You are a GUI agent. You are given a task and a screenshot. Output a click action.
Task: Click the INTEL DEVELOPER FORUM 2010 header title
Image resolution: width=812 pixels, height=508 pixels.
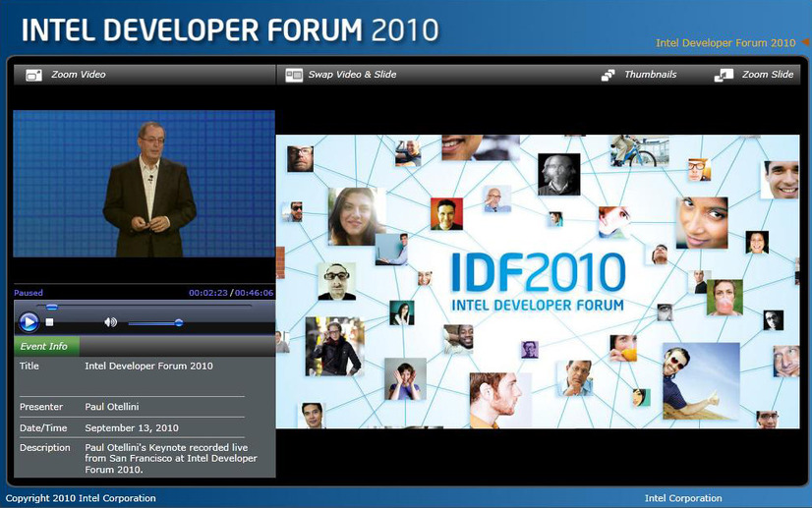tap(230, 30)
